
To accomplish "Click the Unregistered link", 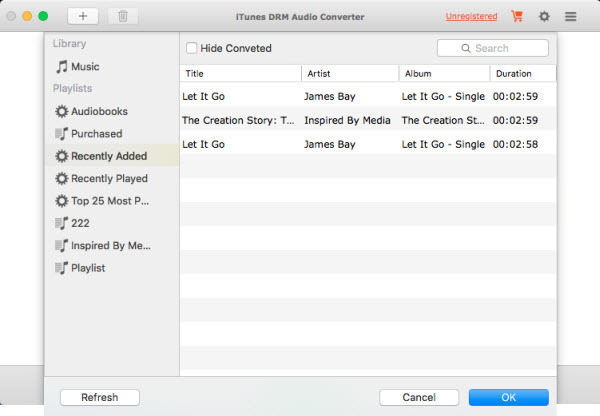I will [471, 16].
